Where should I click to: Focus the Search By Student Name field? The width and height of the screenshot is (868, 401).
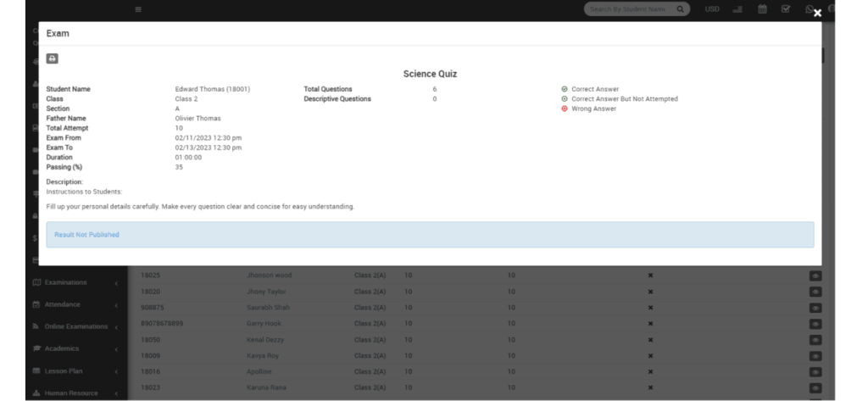(x=629, y=9)
